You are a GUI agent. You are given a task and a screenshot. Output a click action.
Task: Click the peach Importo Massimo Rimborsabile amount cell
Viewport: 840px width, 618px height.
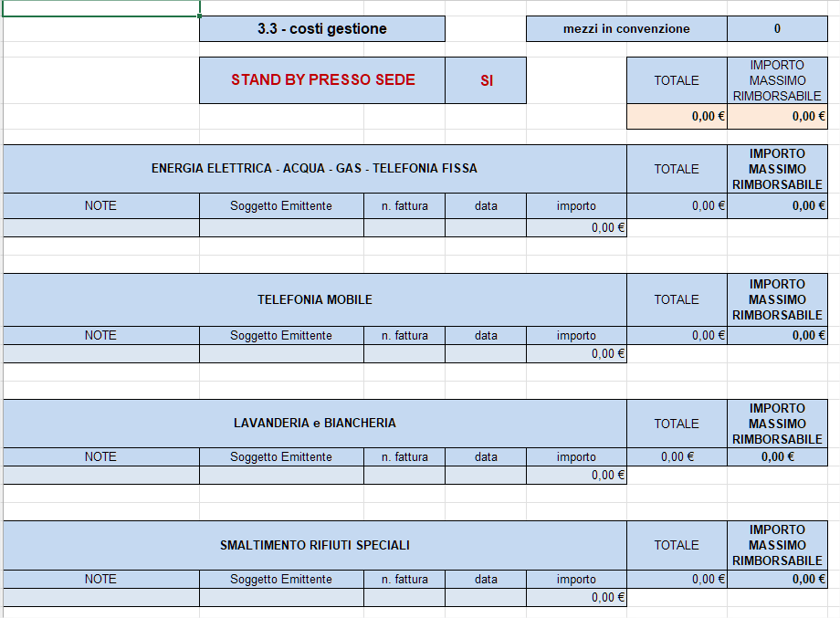pos(777,116)
